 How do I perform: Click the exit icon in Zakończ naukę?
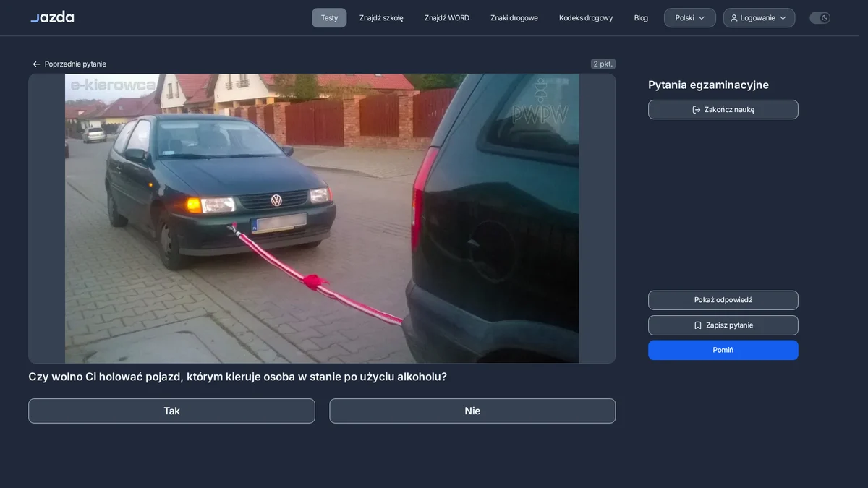(697, 110)
